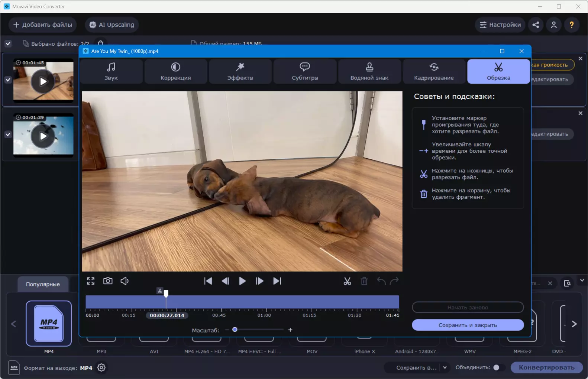Open AI Upscaling
This screenshot has width=588, height=379.
coord(112,25)
